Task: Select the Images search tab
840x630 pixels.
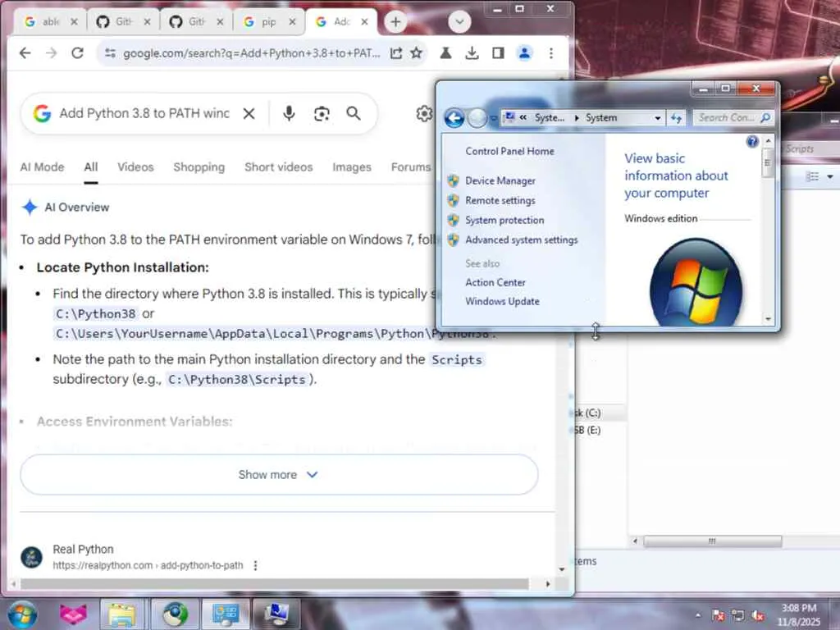Action: (352, 167)
